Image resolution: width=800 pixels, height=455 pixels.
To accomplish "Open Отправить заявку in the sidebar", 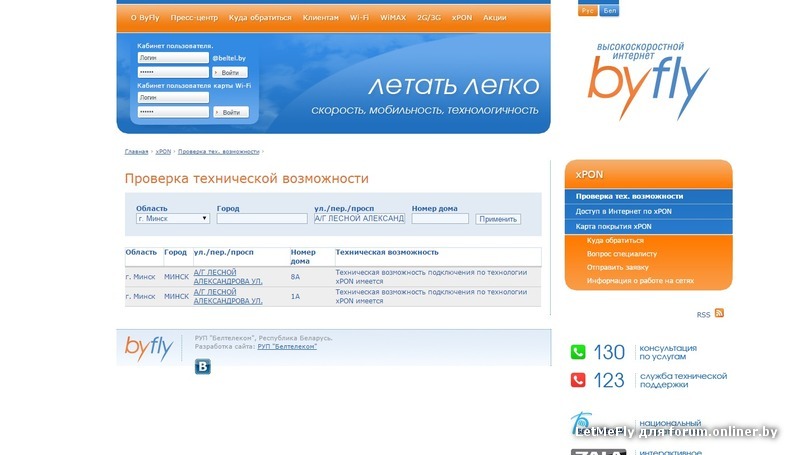I will (617, 267).
